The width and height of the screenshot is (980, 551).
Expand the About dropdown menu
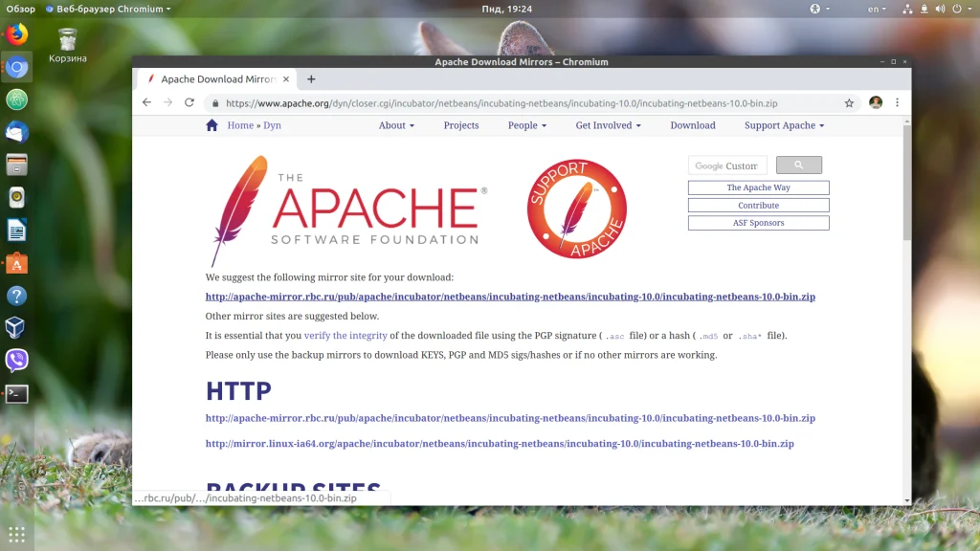point(396,125)
